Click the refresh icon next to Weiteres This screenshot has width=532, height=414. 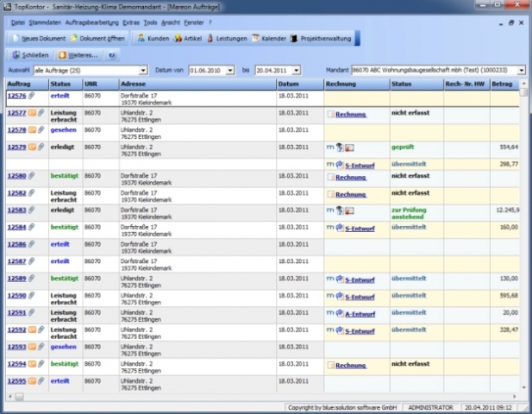112,54
